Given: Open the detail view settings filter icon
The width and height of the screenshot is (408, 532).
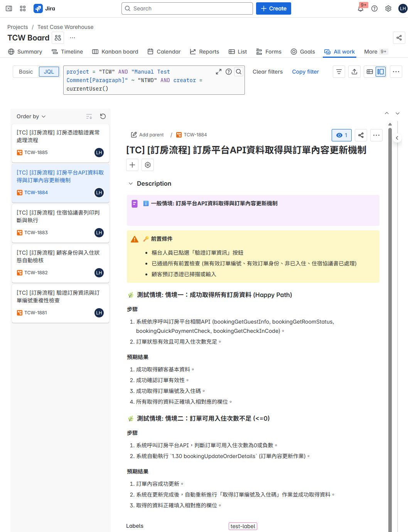Looking at the screenshot, I should pos(339,72).
